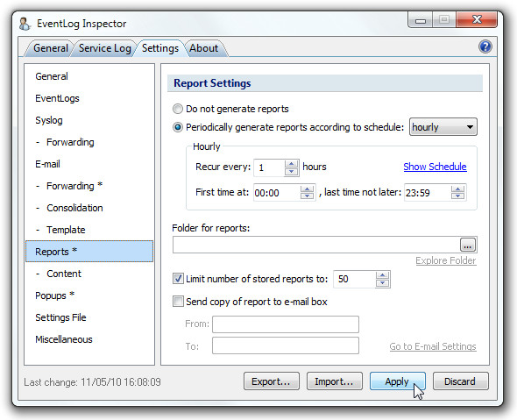Increase stored reports limit value

[x=382, y=275]
